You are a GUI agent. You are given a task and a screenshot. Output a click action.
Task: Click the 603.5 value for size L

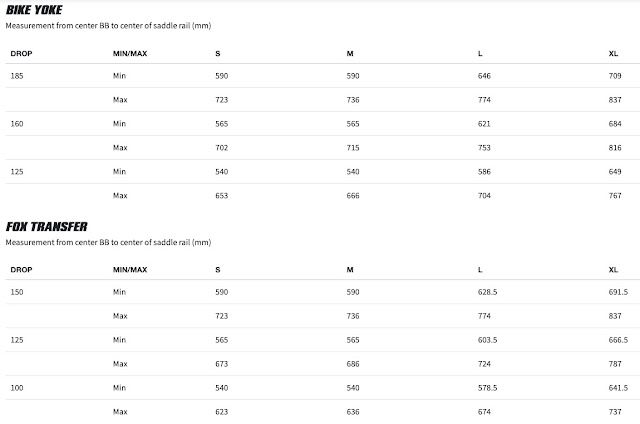[x=487, y=340]
